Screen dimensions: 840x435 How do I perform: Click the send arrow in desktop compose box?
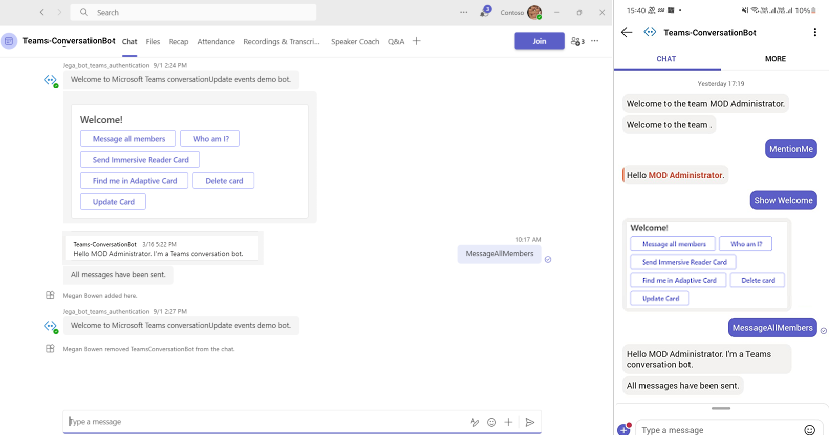pyautogui.click(x=530, y=422)
